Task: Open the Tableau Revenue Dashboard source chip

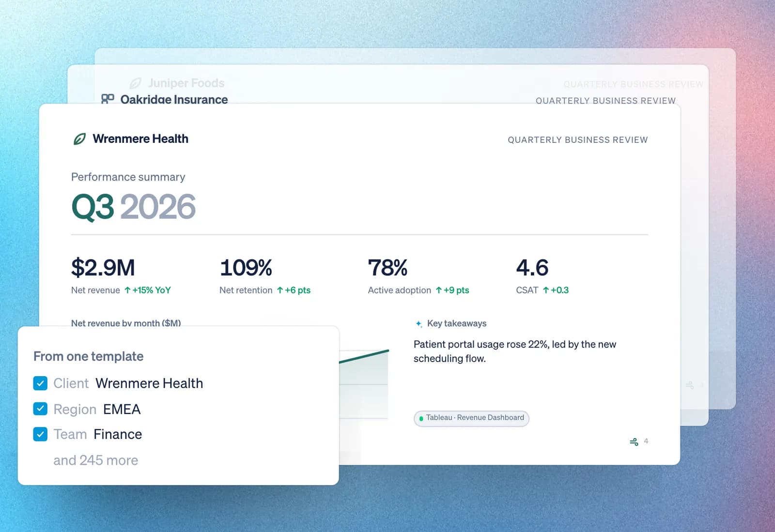Action: tap(471, 418)
